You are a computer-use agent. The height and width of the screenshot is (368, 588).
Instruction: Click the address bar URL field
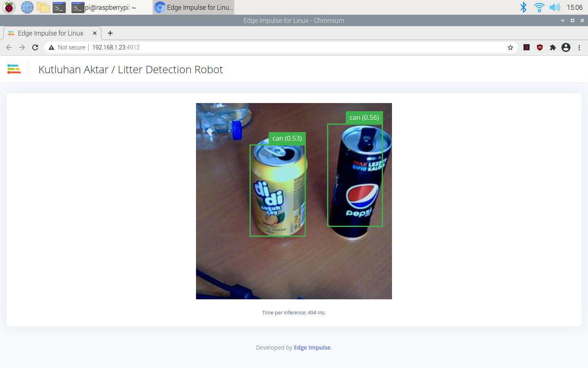pos(278,47)
